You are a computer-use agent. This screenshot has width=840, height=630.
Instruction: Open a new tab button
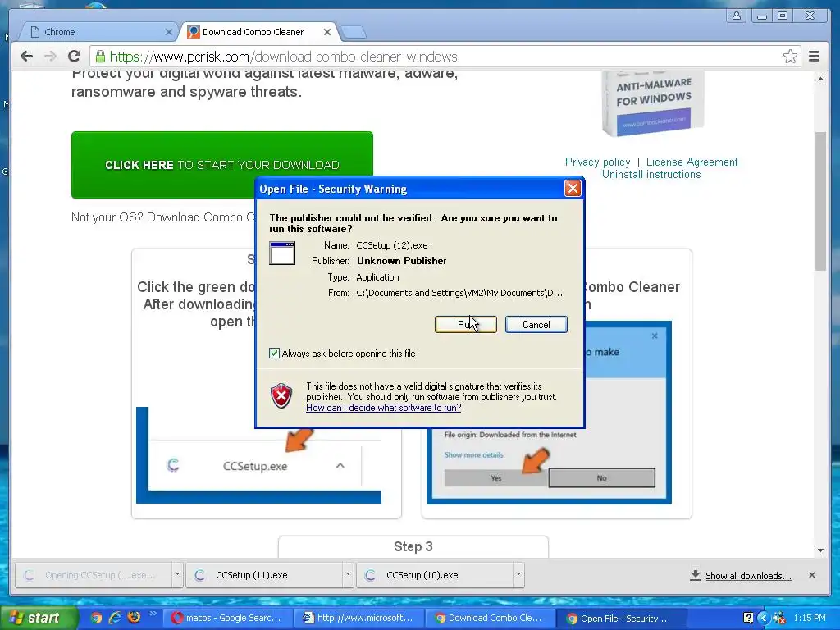(354, 33)
